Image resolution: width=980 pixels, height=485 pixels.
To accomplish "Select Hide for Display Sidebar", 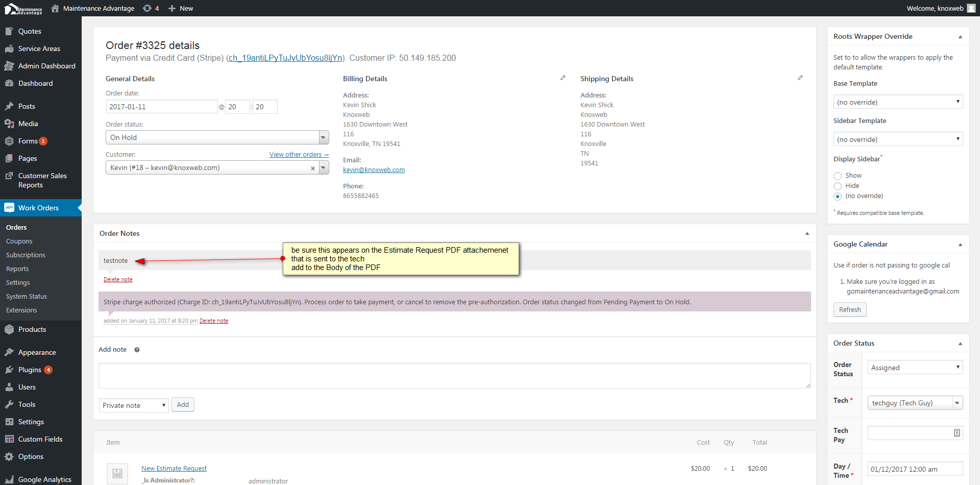I will point(838,186).
